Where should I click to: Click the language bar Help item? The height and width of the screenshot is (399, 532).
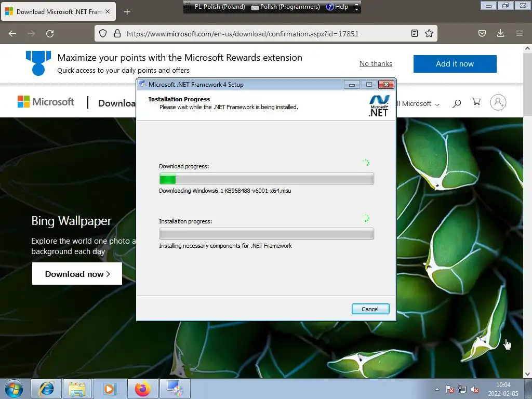337,7
